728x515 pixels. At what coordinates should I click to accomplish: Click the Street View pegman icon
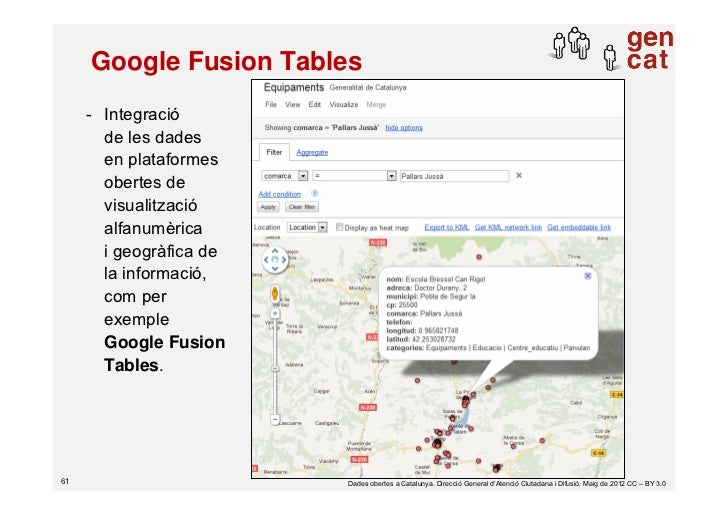click(275, 294)
